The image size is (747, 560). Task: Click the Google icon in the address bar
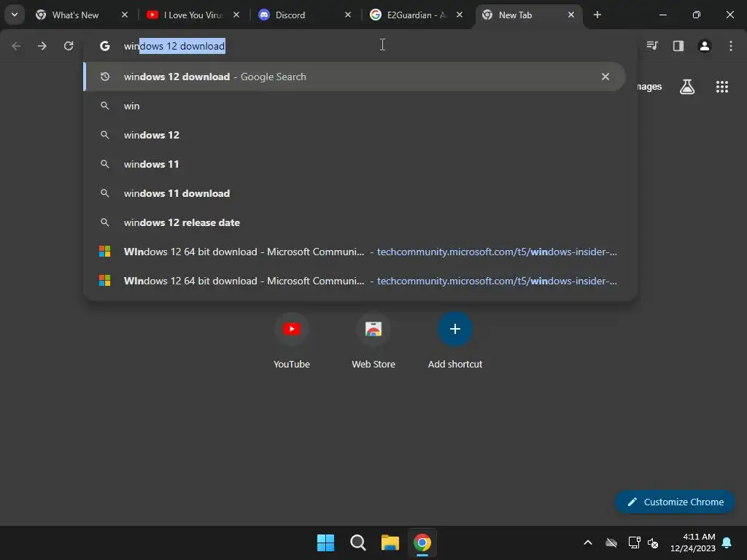[x=105, y=46]
